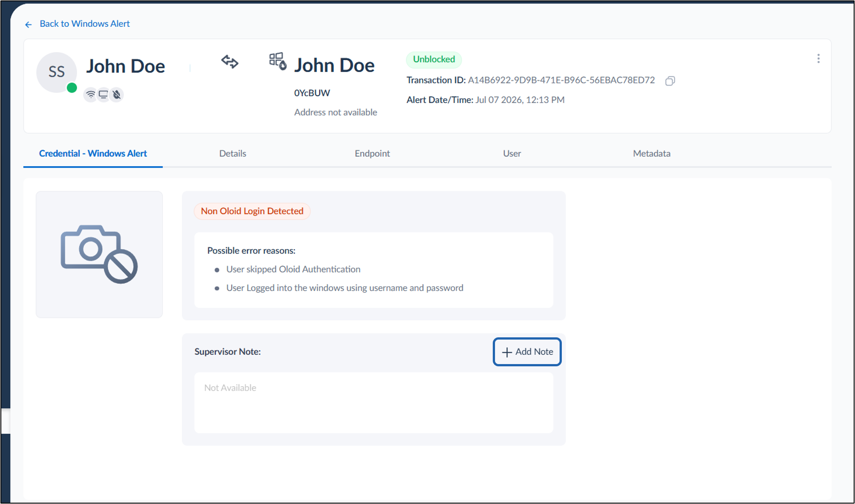Click the Possible error reasons heading
The image size is (855, 504).
(x=251, y=250)
